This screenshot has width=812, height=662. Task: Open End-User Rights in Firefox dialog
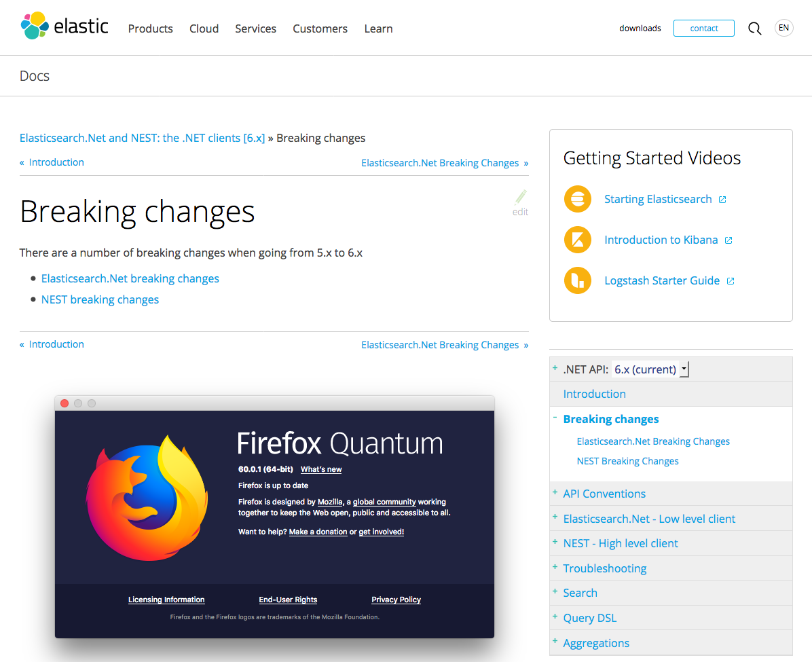pyautogui.click(x=288, y=600)
